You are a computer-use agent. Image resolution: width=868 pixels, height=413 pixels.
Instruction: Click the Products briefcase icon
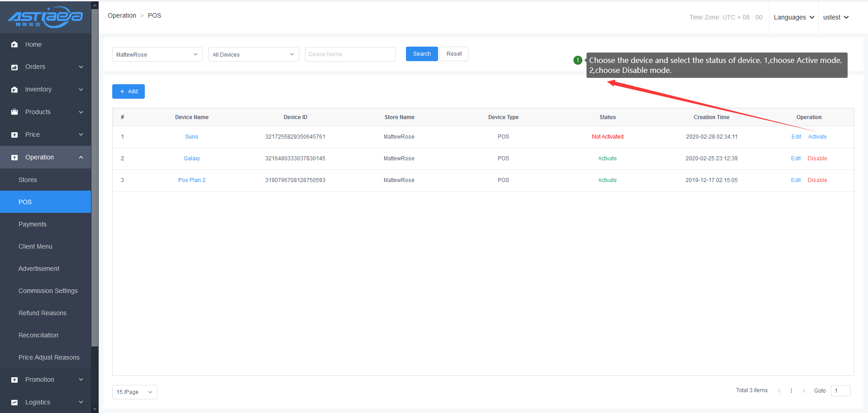pyautogui.click(x=14, y=112)
